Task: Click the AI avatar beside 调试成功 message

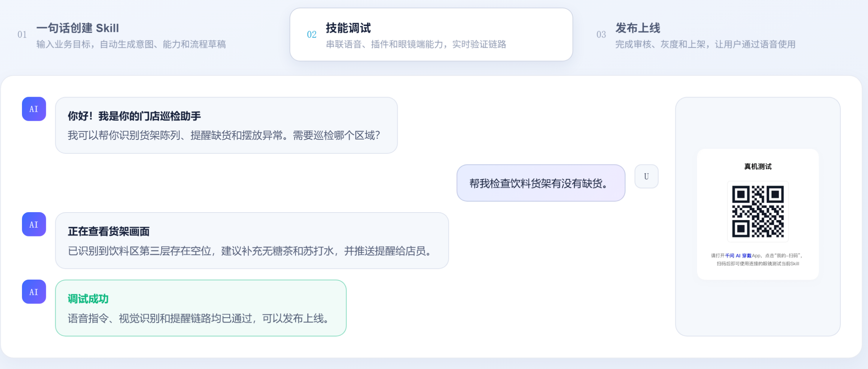Action: (34, 292)
